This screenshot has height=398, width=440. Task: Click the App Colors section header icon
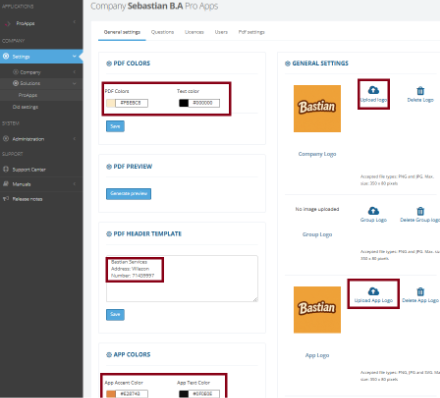[x=109, y=355]
